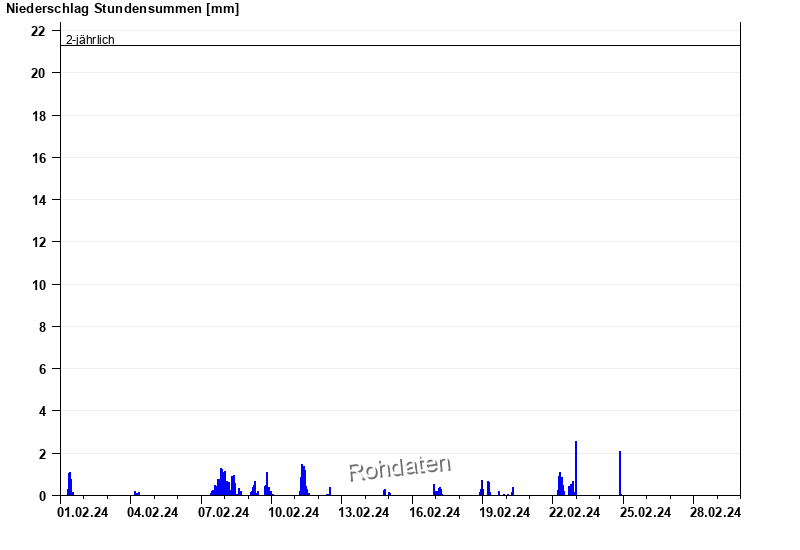800x550 pixels.
Task: Click the y-axis label '16'
Action: pyautogui.click(x=39, y=158)
